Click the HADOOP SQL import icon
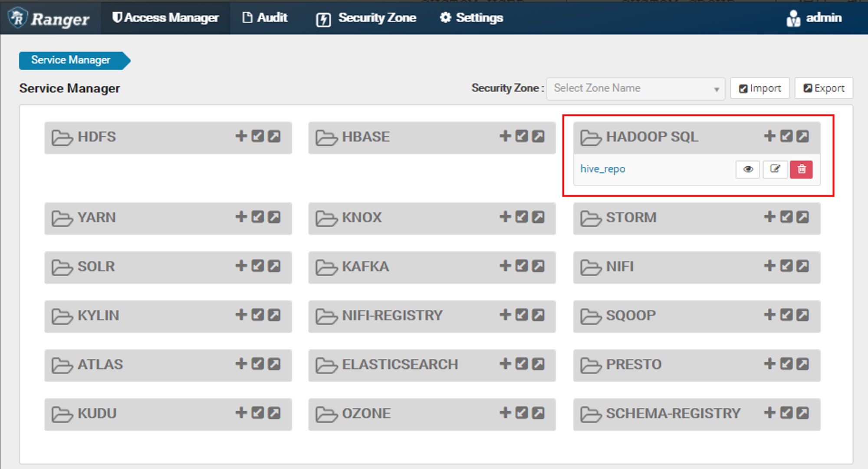Image resolution: width=868 pixels, height=469 pixels. coord(786,136)
